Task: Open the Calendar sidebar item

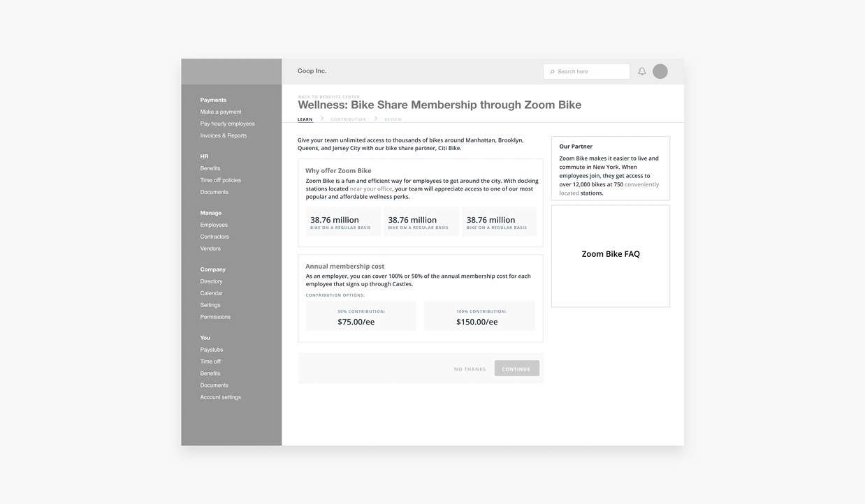Action: (212, 293)
